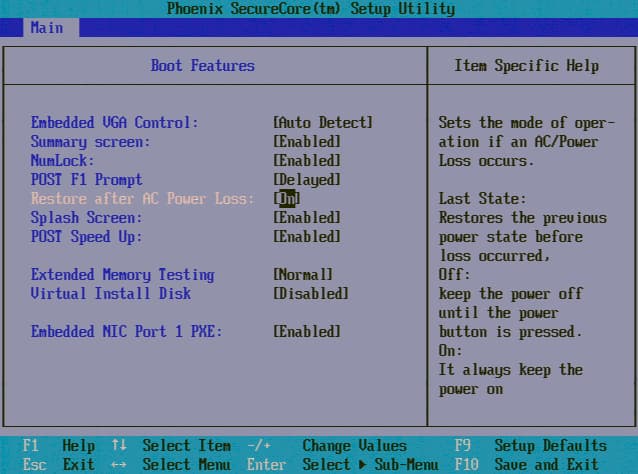Click the Esc Exit key hint
638x474 pixels.
click(58, 464)
